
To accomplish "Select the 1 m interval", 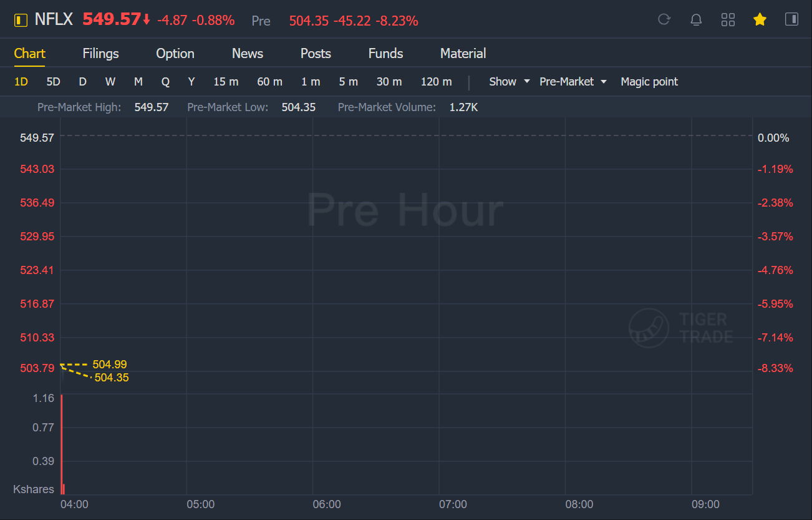I will [311, 82].
